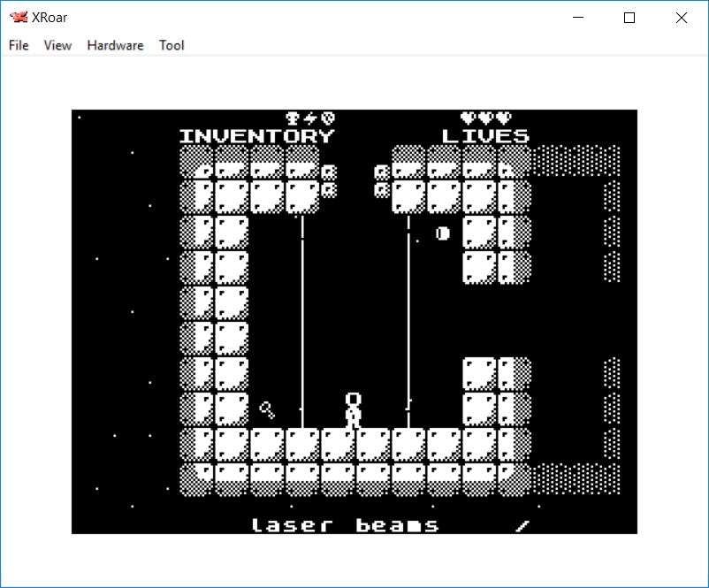
Task: Click the shield icon above INVENTORY
Action: [328, 118]
